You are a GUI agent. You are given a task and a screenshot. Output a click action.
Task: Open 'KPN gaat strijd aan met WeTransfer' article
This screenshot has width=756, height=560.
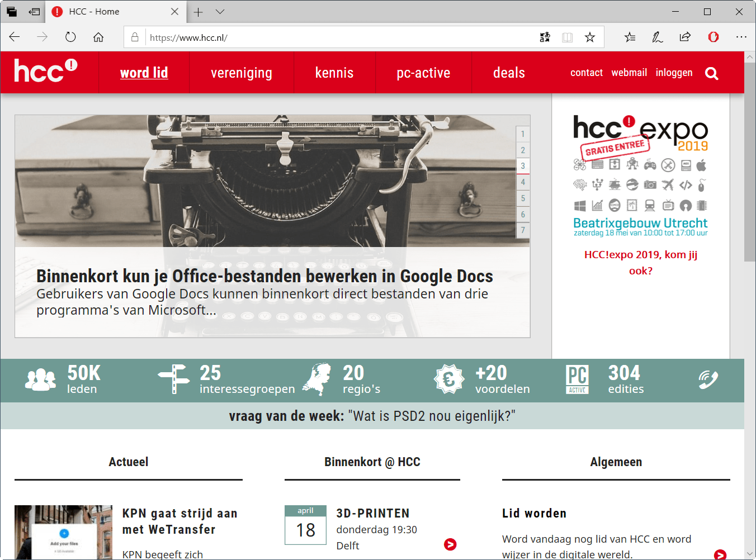[x=179, y=521]
